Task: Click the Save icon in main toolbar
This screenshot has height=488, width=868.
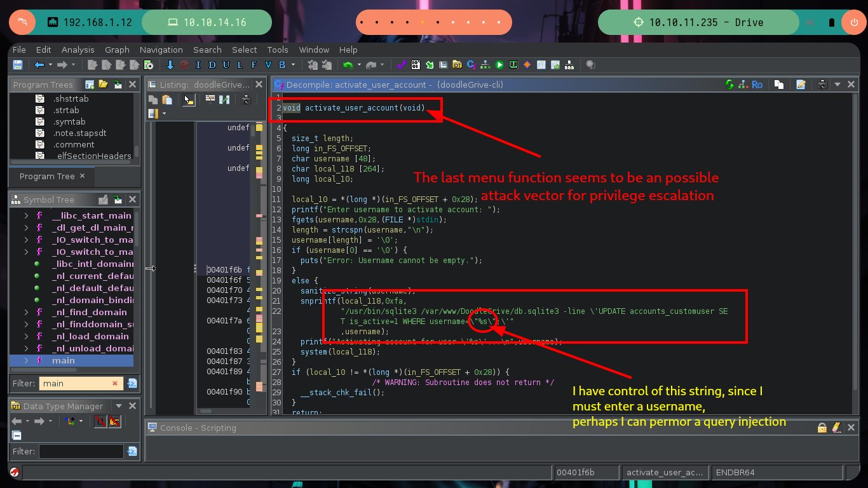Action: click(18, 65)
